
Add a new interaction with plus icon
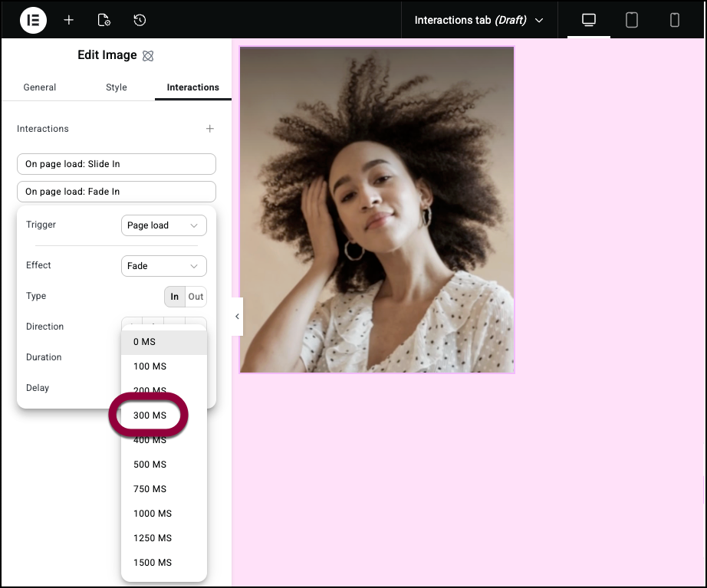tap(210, 129)
